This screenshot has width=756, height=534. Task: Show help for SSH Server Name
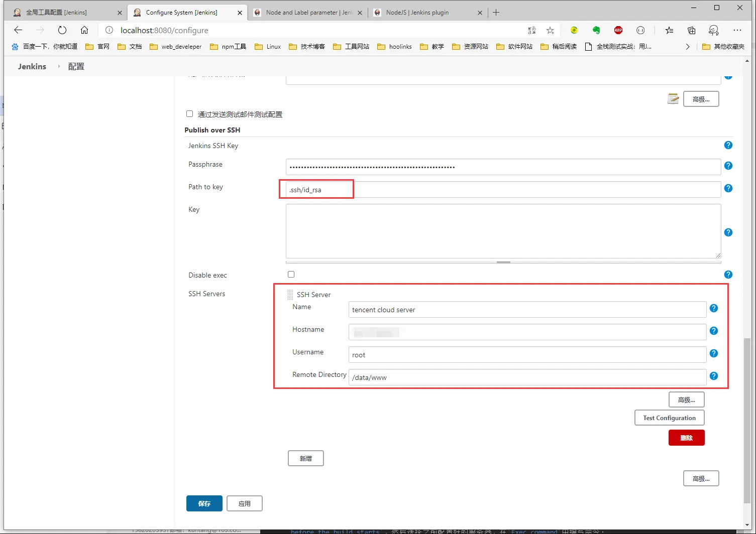point(714,308)
